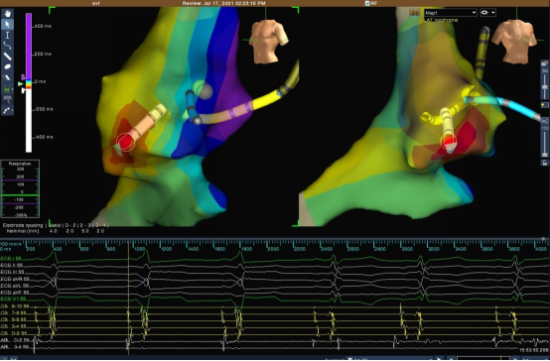Expand the eye visibility options dropdown
The image size is (550, 361).
point(488,13)
